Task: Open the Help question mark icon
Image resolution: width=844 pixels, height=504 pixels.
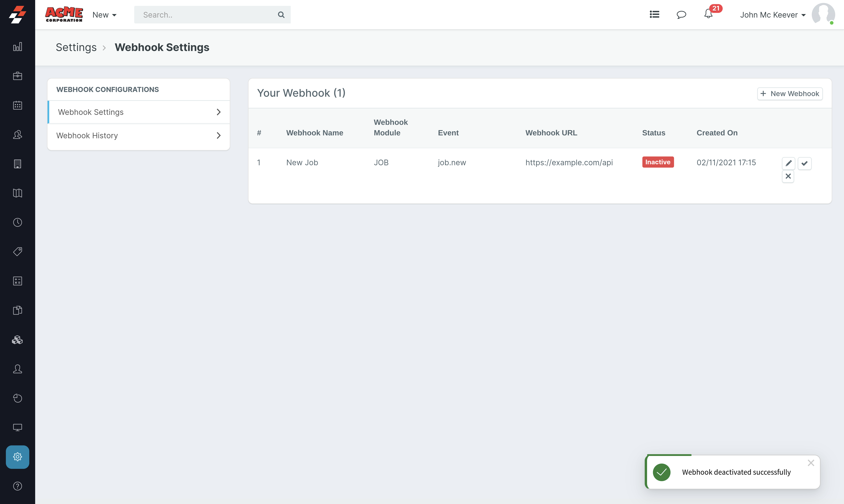Action: point(17,486)
